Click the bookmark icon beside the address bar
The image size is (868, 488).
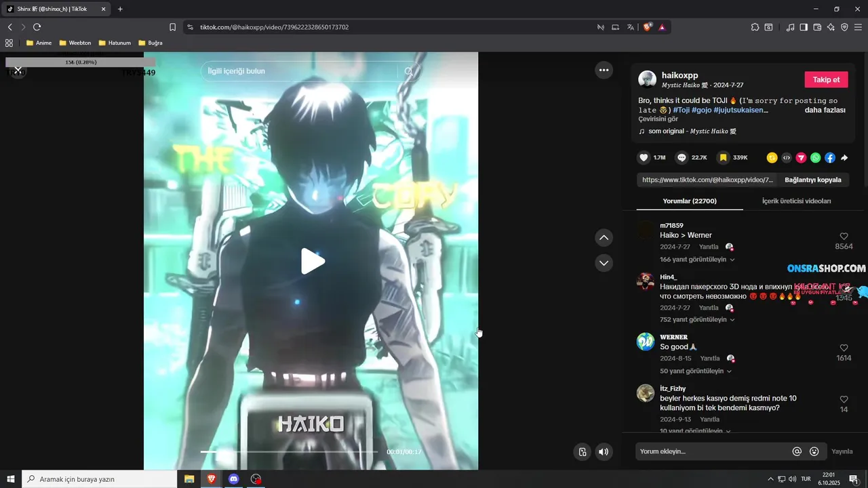pos(172,27)
